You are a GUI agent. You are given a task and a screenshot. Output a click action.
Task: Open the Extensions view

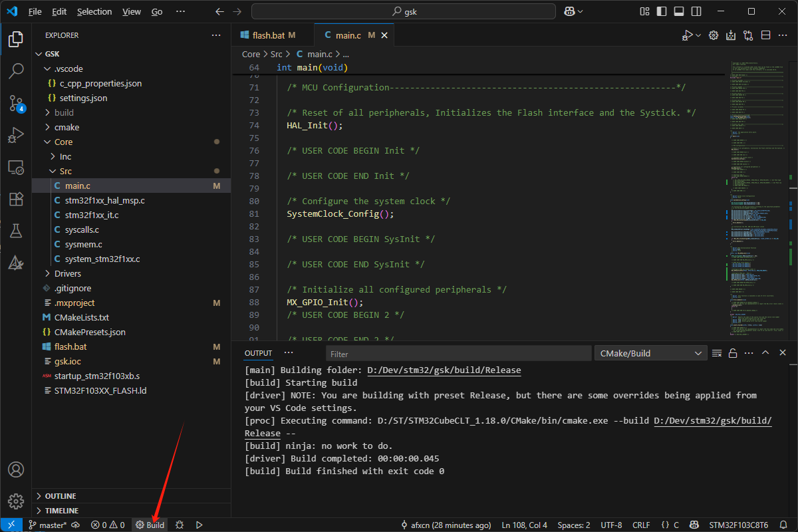click(x=16, y=199)
